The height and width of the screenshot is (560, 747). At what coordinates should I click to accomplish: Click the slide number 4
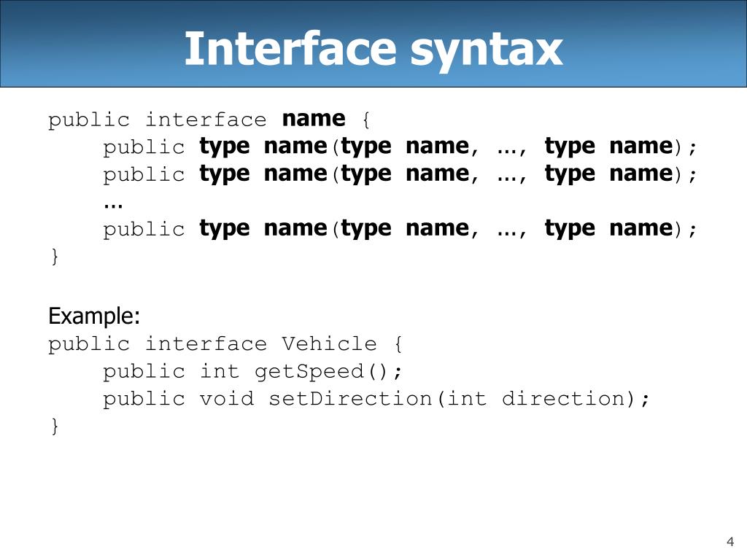pyautogui.click(x=729, y=541)
